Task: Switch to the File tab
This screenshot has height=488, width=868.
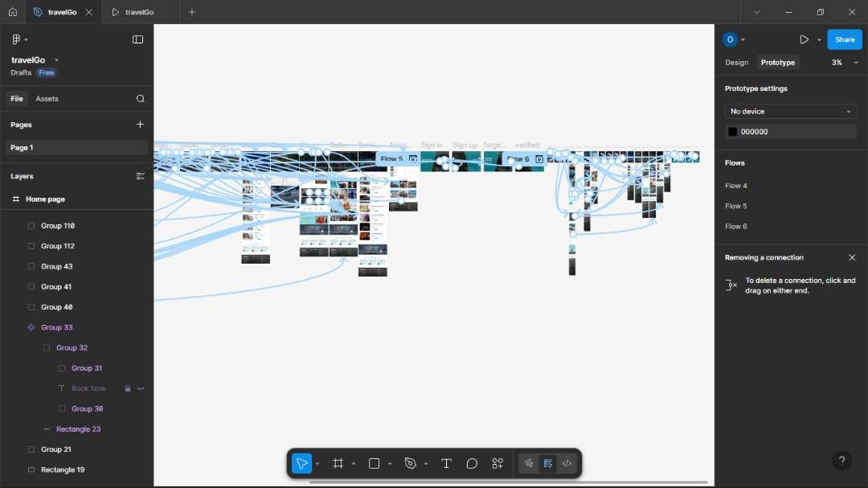Action: pos(17,99)
